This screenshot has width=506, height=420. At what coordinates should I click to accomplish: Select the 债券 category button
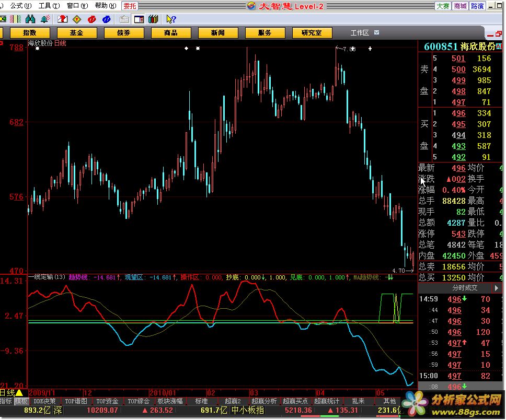[124, 33]
